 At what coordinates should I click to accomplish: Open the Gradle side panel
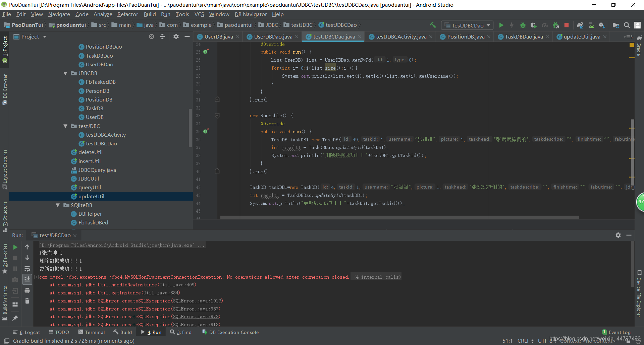(x=639, y=46)
